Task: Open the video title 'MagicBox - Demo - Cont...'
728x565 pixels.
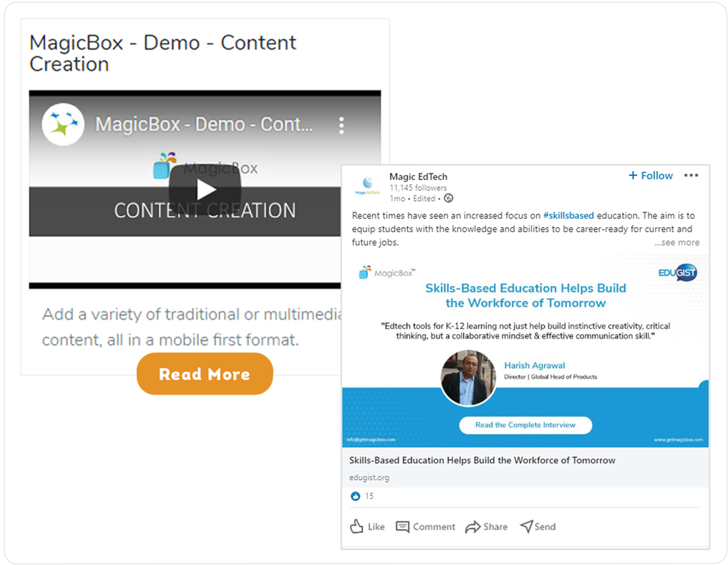Action: [x=204, y=125]
